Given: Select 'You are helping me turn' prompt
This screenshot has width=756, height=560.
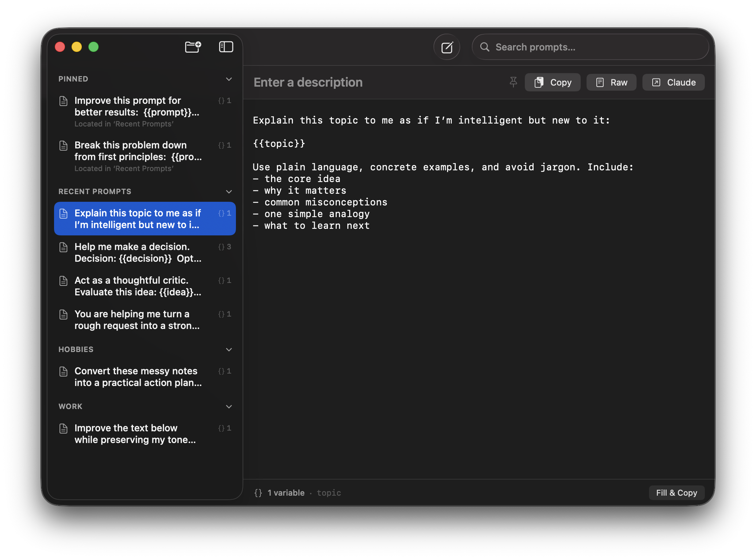Looking at the screenshot, I should [x=145, y=319].
